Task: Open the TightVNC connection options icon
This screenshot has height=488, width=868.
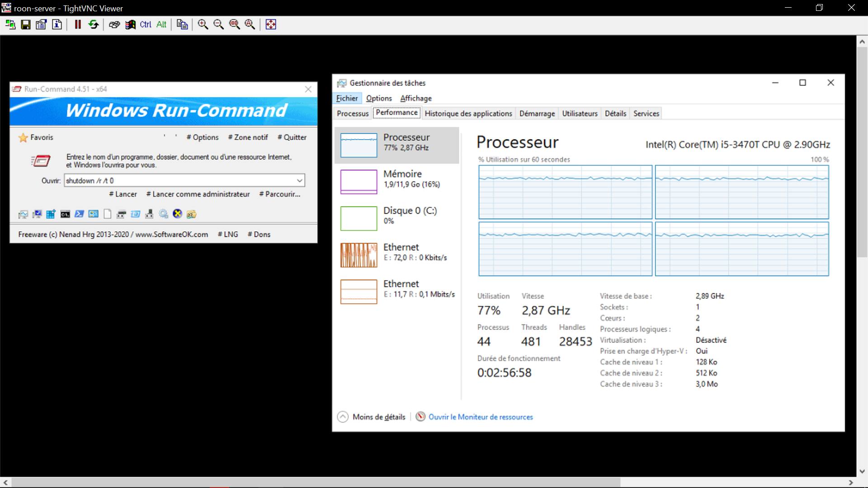Action: [41, 24]
